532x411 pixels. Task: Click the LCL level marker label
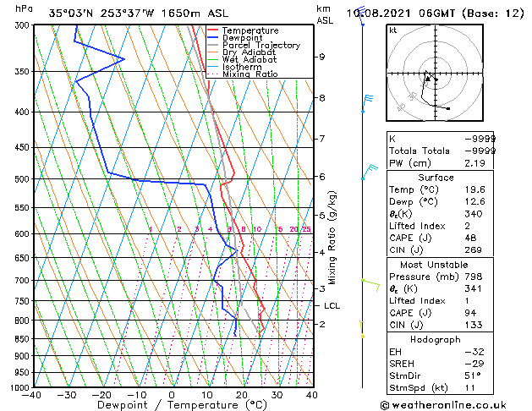point(332,306)
